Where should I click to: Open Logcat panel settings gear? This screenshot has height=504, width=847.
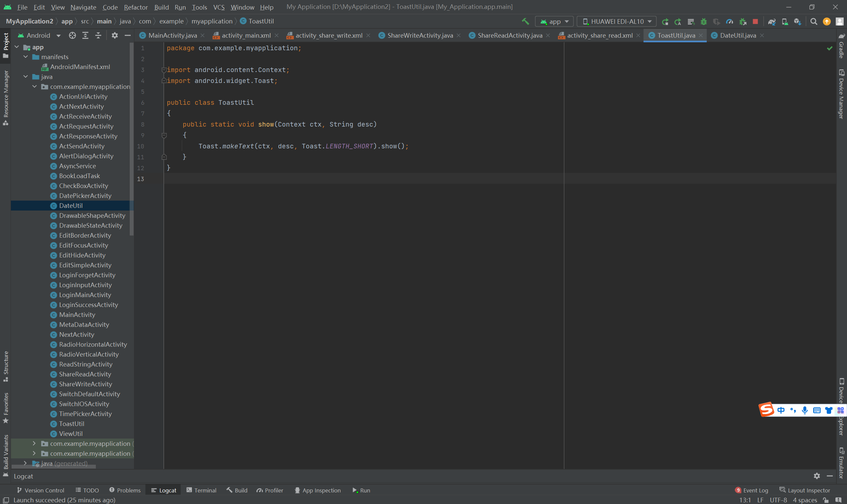tap(817, 476)
